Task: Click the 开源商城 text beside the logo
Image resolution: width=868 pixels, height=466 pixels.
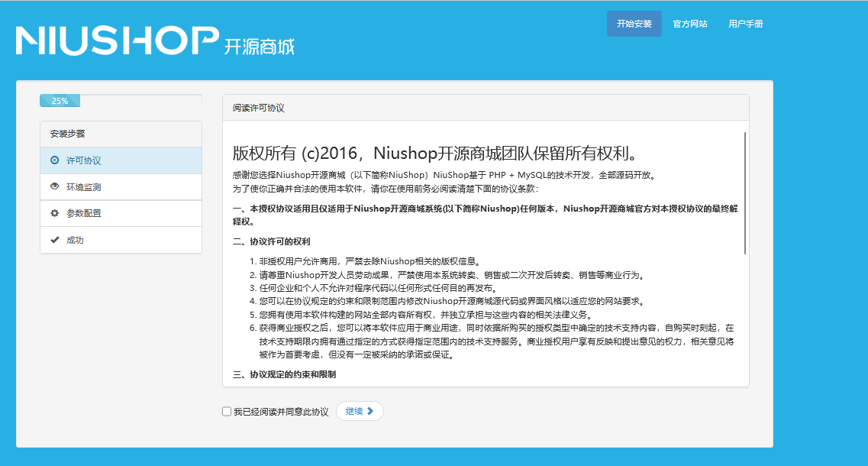Action: [x=259, y=47]
